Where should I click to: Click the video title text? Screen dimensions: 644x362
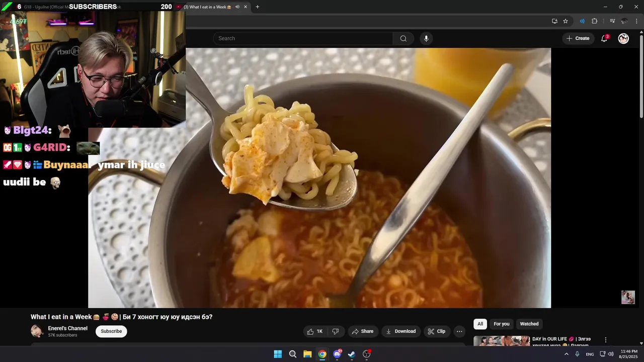pos(121,317)
